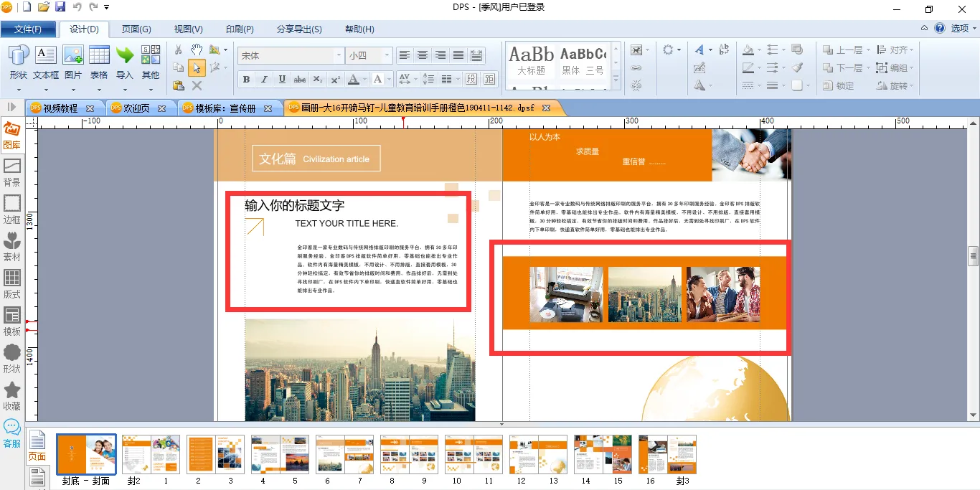980x490 pixels.
Task: Toggle subscript formatting
Action: coord(318,80)
